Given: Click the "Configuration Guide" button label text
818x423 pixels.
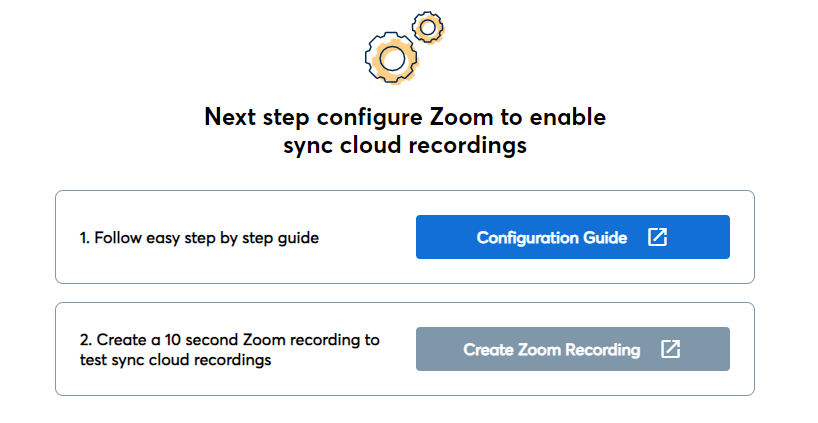Looking at the screenshot, I should (x=552, y=238).
